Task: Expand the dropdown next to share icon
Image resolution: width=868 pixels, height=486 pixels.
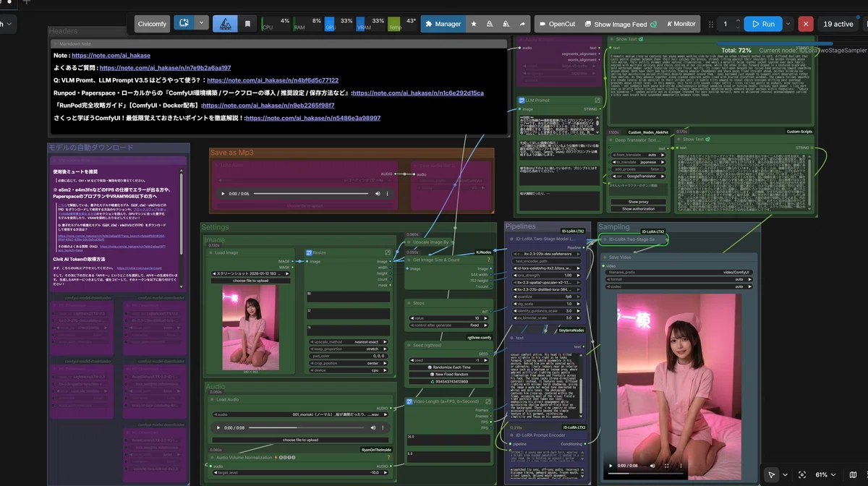Action: point(202,23)
